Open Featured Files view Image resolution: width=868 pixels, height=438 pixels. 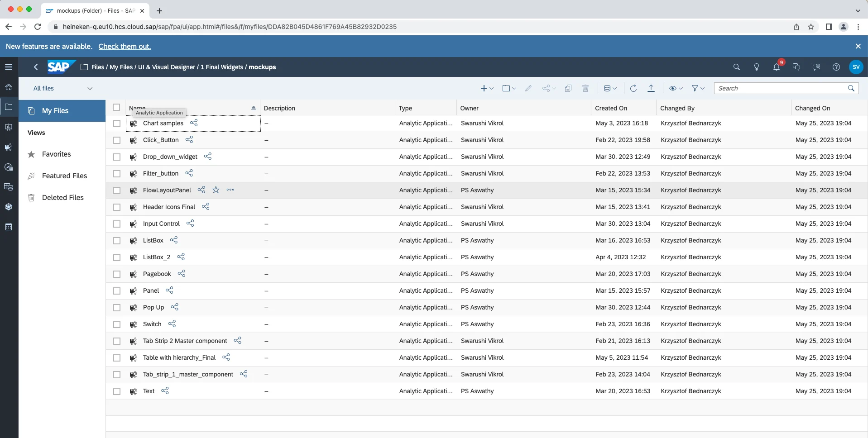coord(64,176)
